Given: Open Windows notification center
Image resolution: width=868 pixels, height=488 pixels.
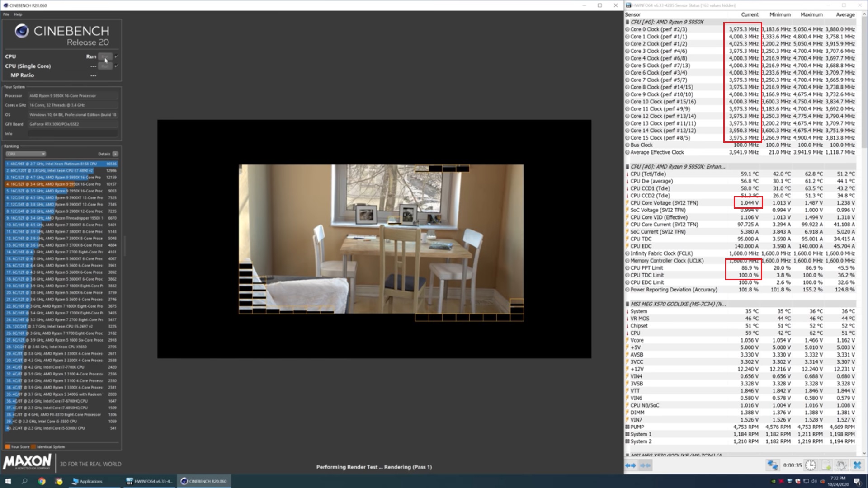Looking at the screenshot, I should (857, 481).
